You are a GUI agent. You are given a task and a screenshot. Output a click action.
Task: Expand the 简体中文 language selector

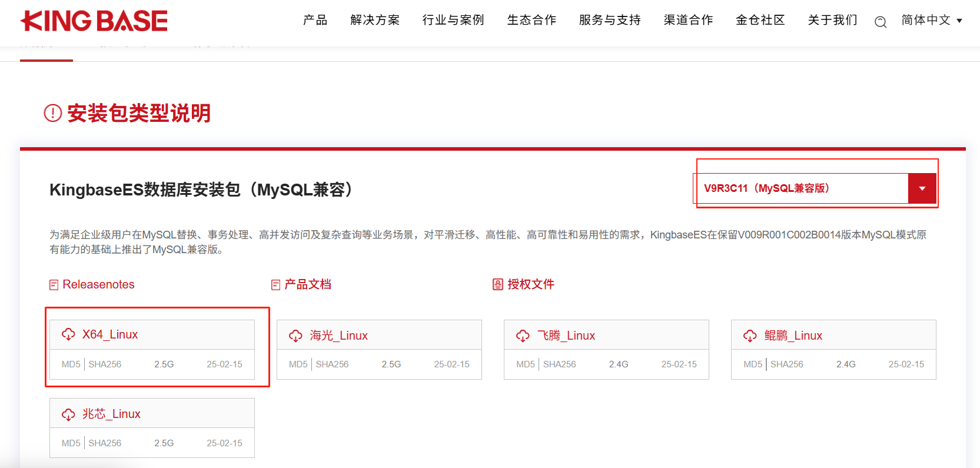click(x=932, y=21)
